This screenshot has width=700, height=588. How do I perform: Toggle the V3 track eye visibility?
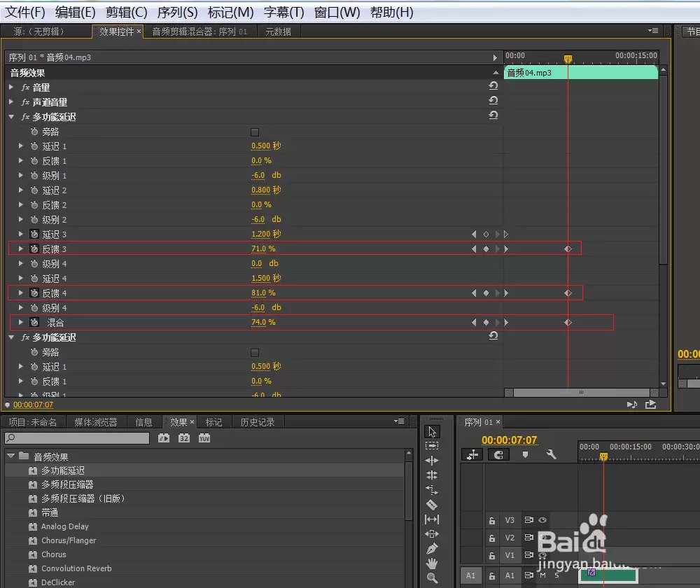coord(542,519)
